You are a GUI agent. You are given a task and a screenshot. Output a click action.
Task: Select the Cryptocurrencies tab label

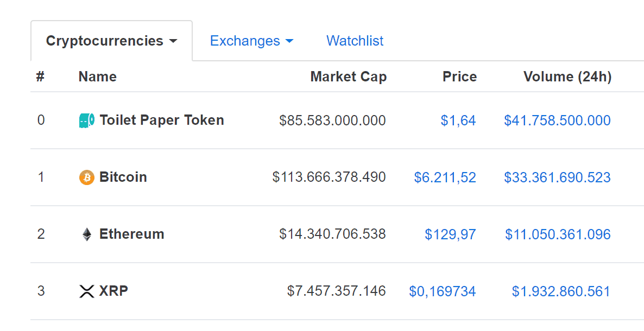pos(104,41)
